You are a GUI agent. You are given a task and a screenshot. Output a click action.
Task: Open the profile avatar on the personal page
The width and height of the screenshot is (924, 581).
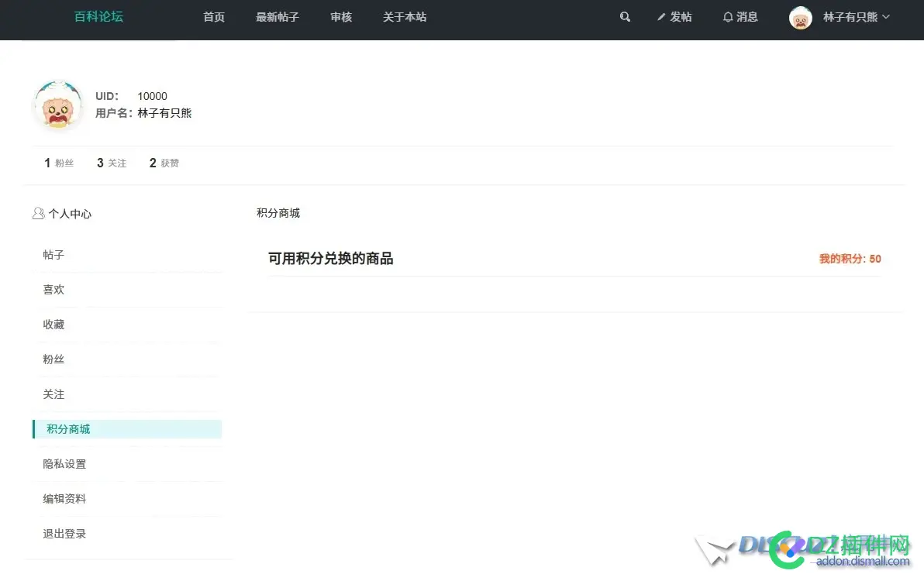57,105
